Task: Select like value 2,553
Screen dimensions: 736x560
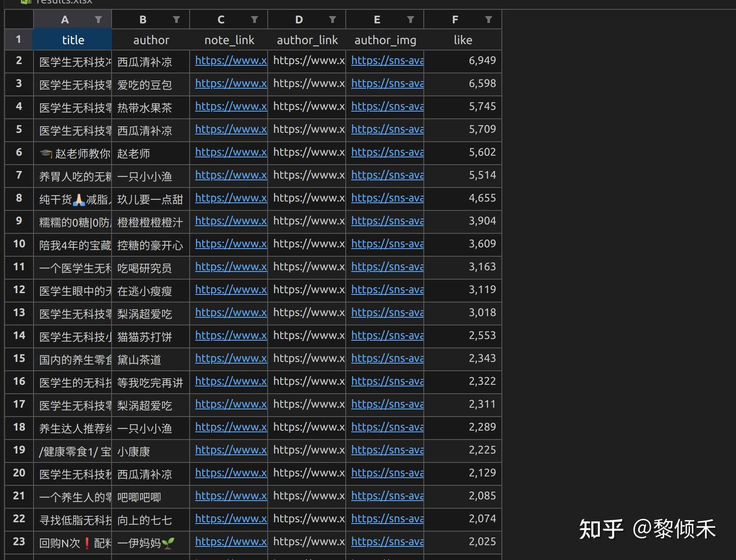Action: pyautogui.click(x=463, y=336)
